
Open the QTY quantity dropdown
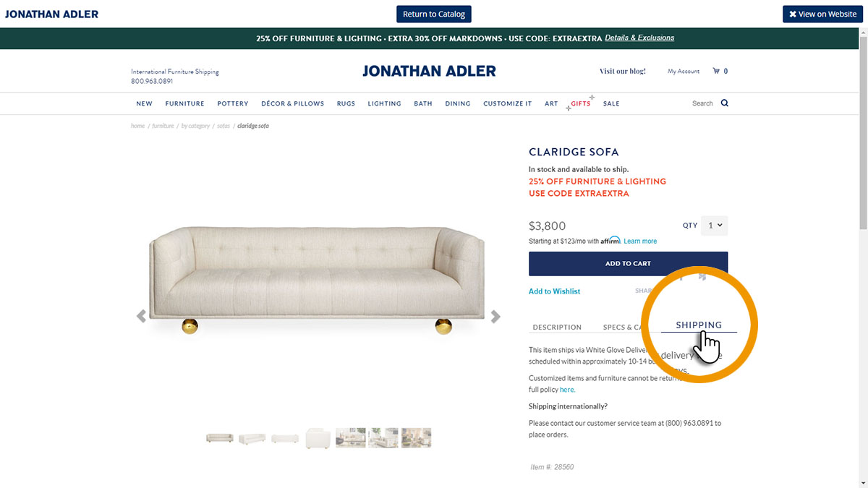715,226
